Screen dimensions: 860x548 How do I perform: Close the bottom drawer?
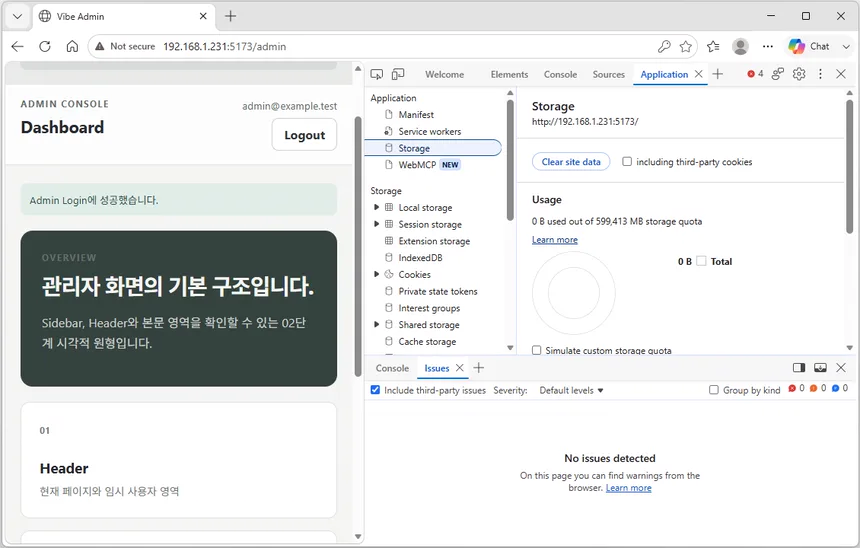point(841,368)
